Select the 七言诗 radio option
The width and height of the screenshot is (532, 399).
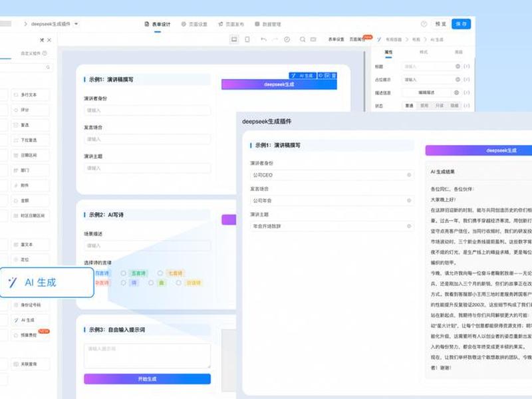160,273
